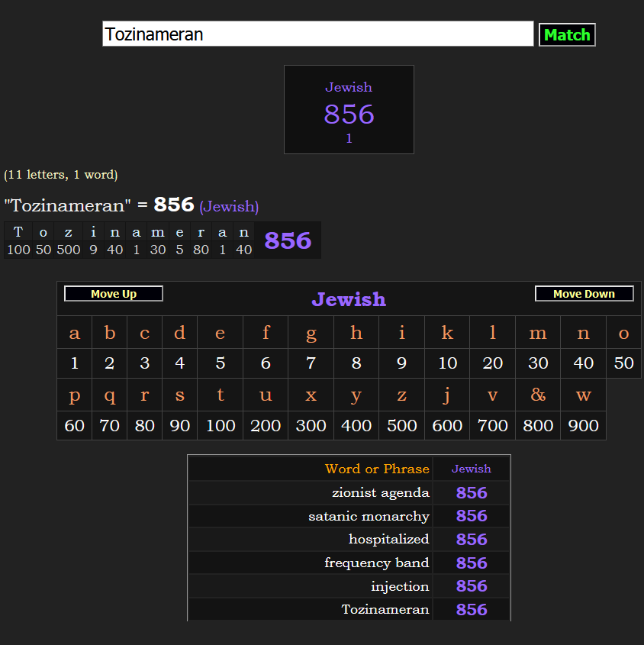Image resolution: width=644 pixels, height=645 pixels.
Task: Click value 60 in the cipher chart
Action: [75, 425]
